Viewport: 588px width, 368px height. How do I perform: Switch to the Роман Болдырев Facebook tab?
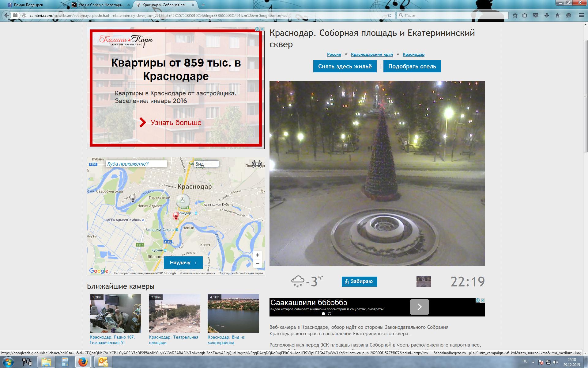(x=28, y=5)
